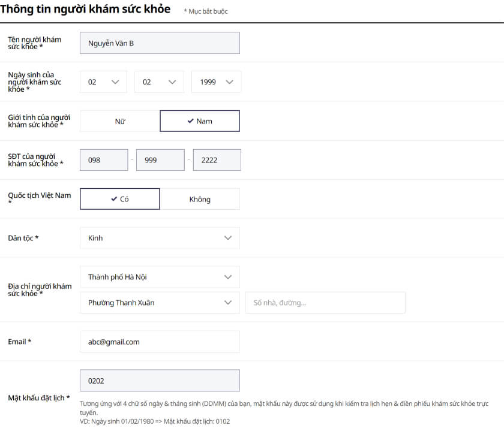
Task: Select Nam gender option
Action: click(x=200, y=121)
